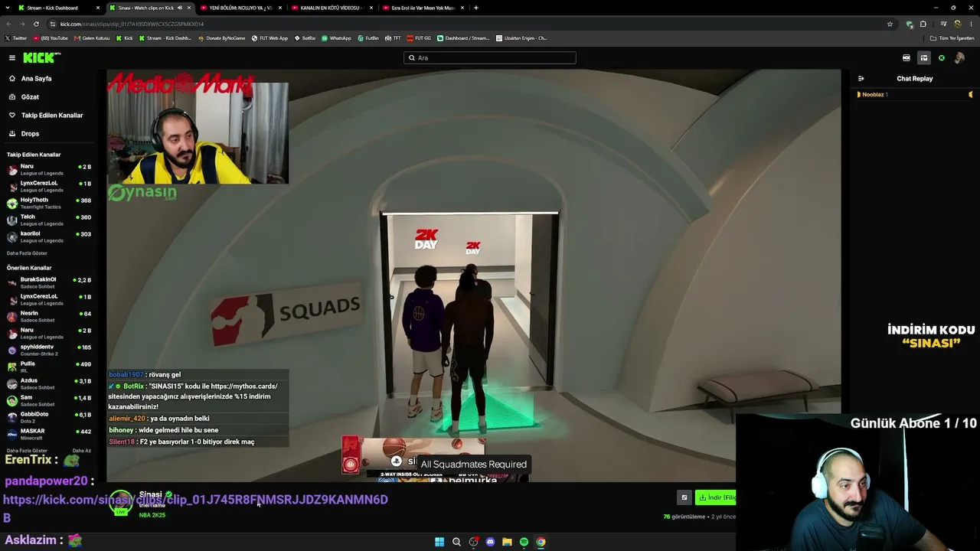Open recommended channel spyhiddentv
980x551 pixels.
[x=48, y=350]
